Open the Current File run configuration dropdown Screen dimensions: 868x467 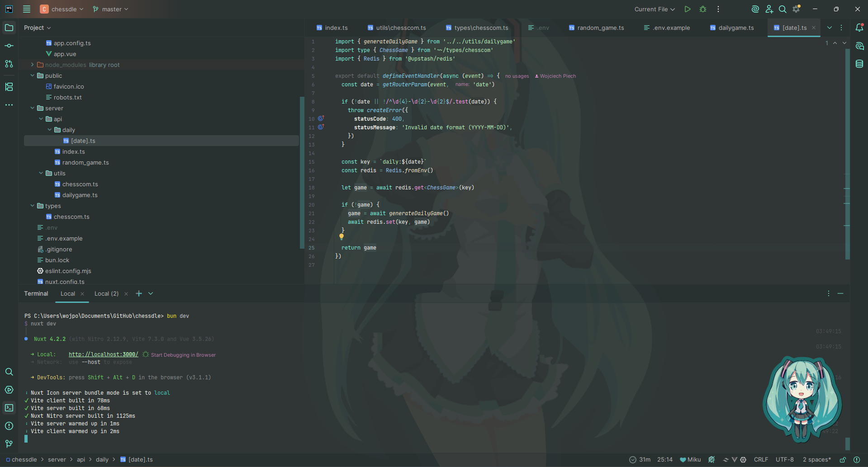[x=654, y=9]
